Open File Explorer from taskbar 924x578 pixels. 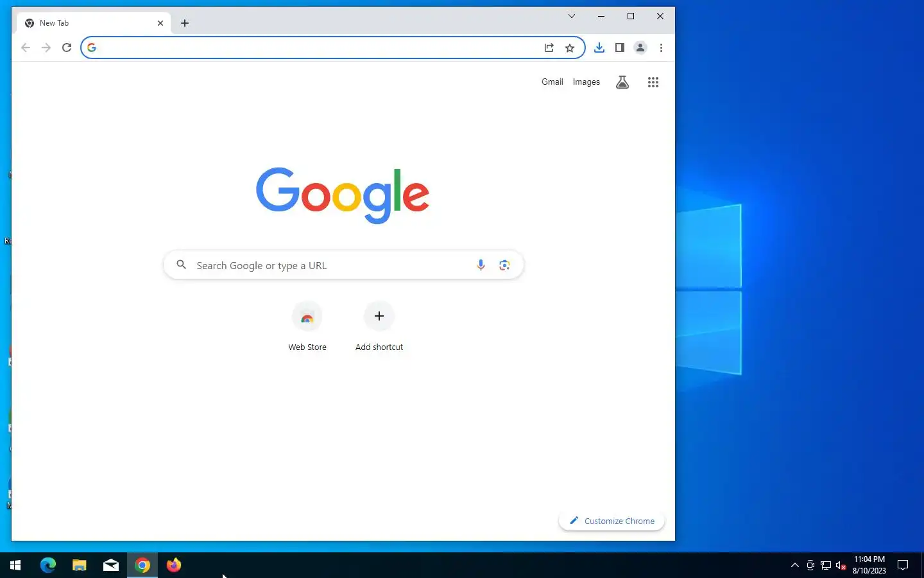pos(80,565)
